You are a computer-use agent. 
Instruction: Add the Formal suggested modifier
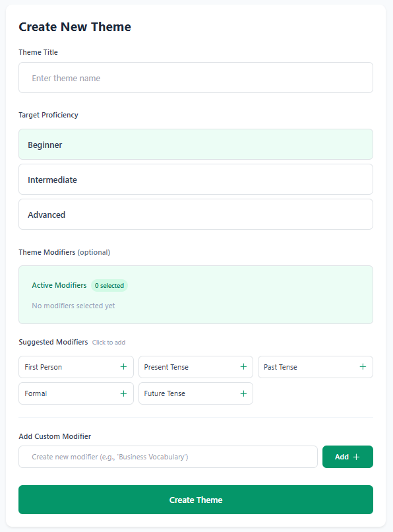tap(76, 393)
